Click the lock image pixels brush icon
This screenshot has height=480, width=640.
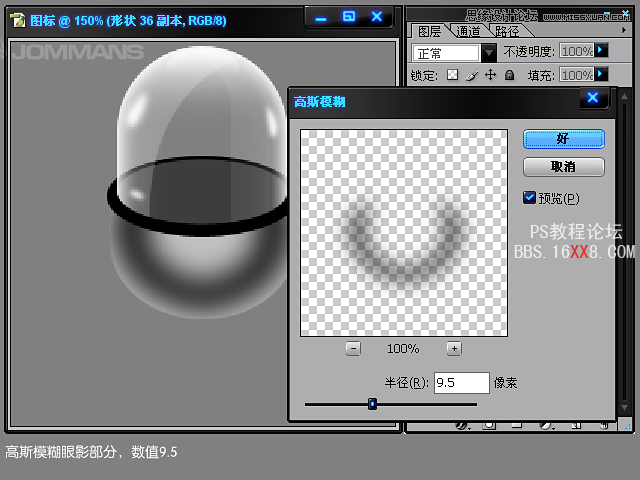(471, 75)
